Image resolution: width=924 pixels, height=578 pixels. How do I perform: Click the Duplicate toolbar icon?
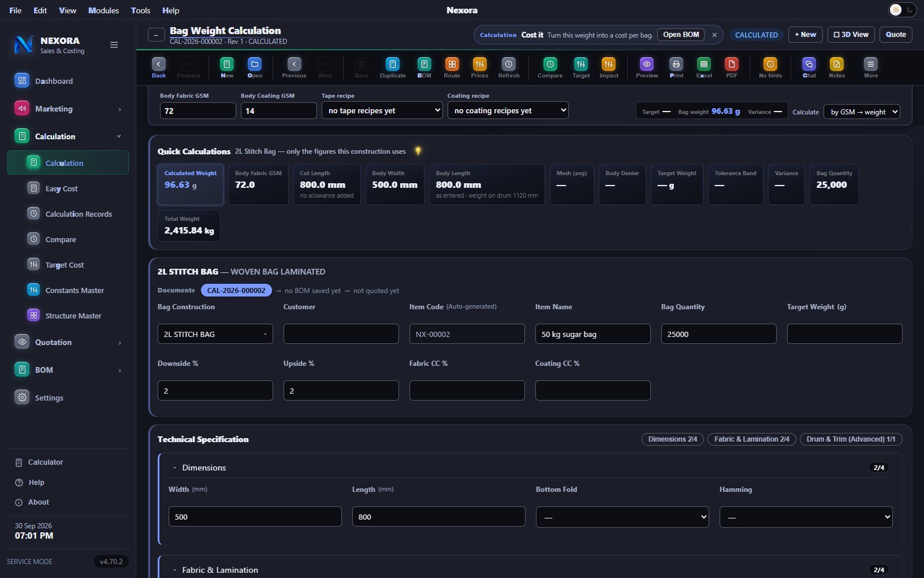(x=393, y=64)
